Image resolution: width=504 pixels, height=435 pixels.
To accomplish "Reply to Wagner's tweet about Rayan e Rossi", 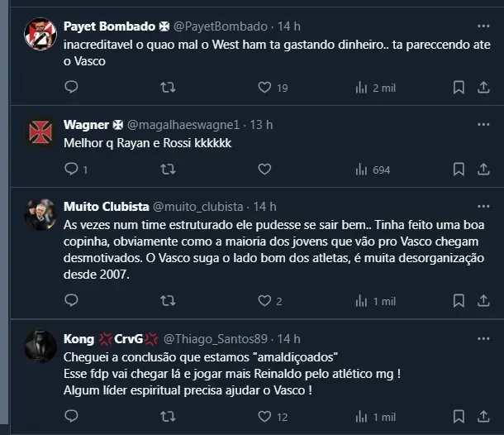I will tap(71, 169).
